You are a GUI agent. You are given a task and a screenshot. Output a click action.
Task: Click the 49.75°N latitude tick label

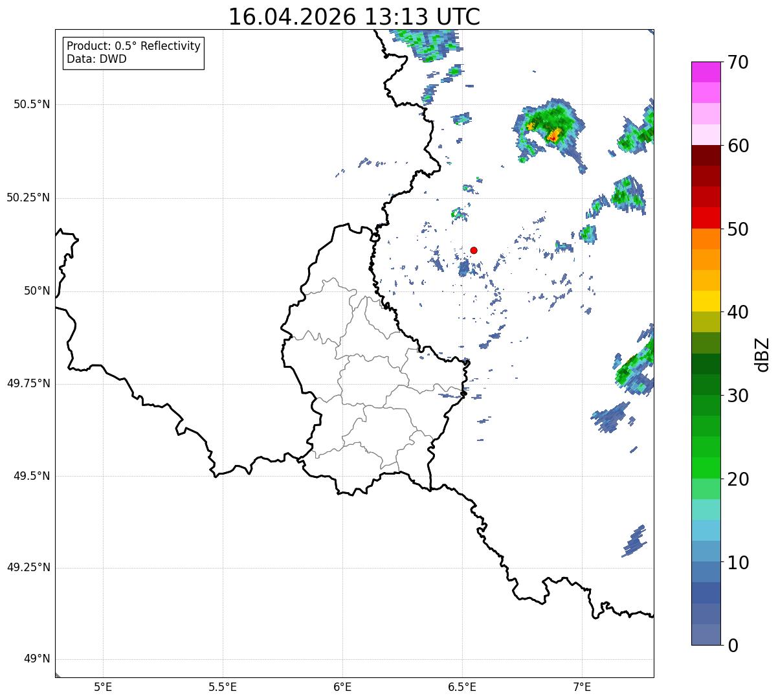[28, 383]
